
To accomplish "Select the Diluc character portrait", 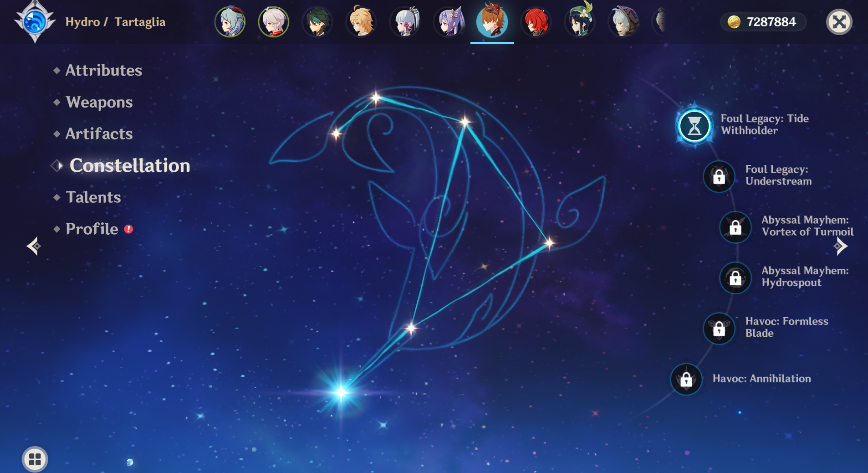I will 536,21.
